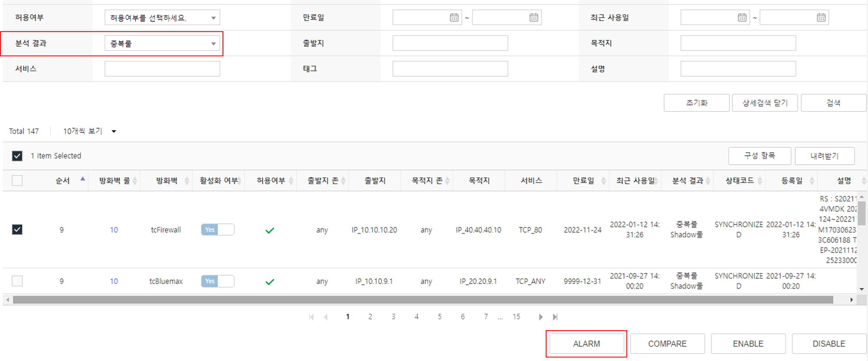Open the 허용여부 dropdown

point(162,18)
